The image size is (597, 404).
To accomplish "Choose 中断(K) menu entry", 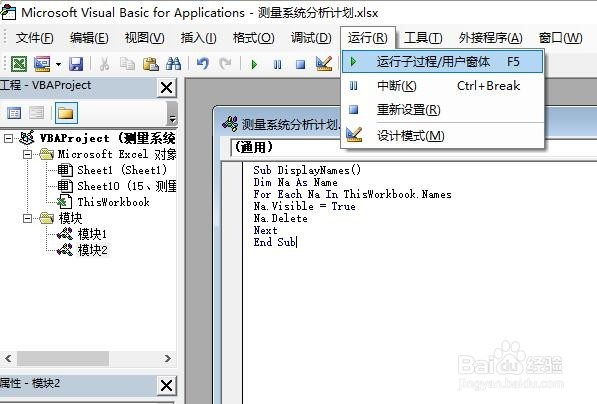I will coord(442,86).
